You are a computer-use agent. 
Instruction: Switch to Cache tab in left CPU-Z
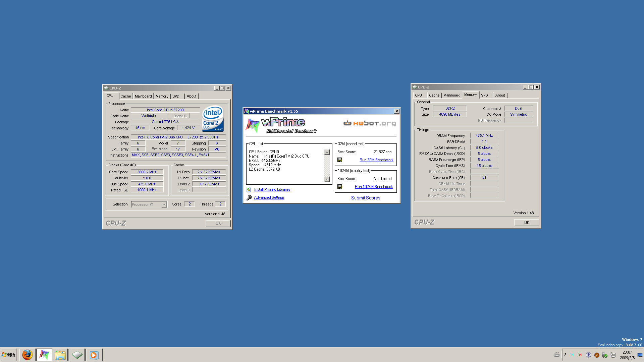coord(126,96)
